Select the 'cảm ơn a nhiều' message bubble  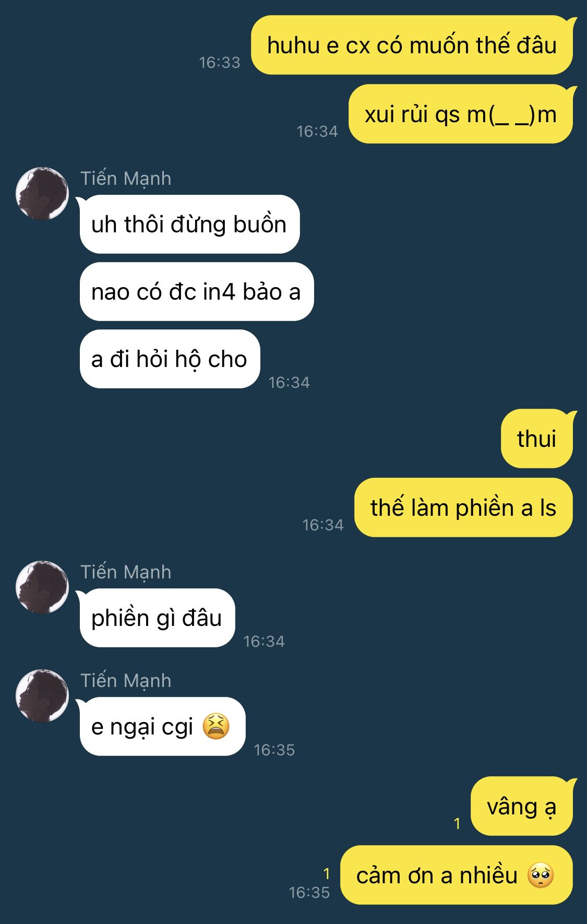457,875
